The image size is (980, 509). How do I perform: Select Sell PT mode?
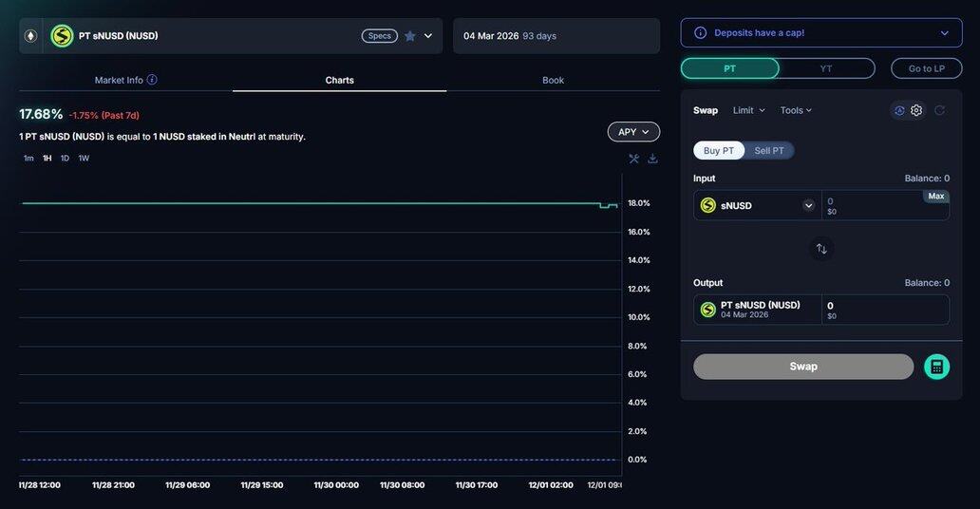769,150
